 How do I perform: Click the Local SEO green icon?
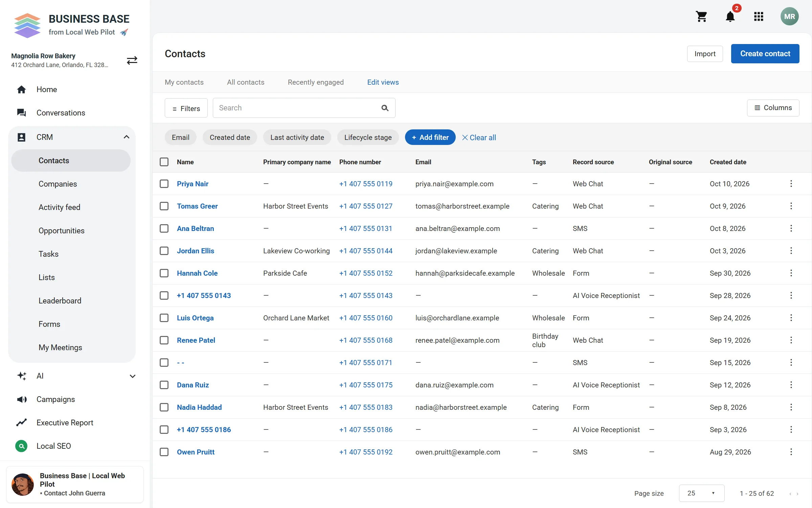[x=21, y=446]
